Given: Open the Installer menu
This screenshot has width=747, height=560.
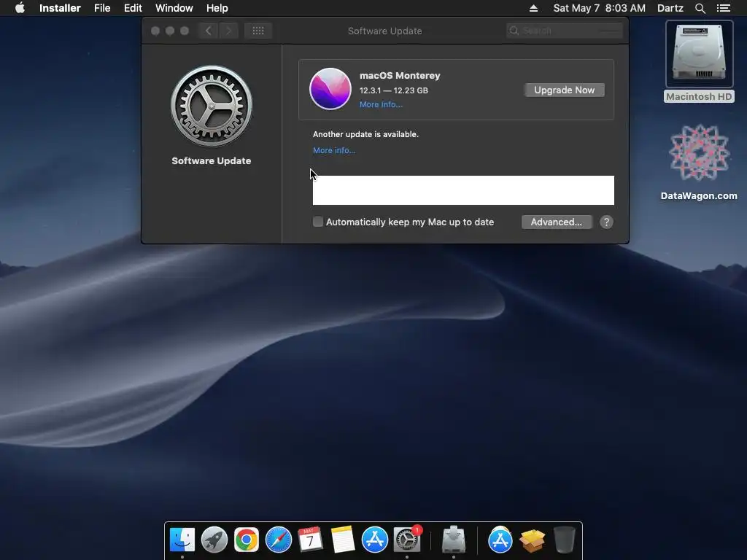Looking at the screenshot, I should pos(60,8).
